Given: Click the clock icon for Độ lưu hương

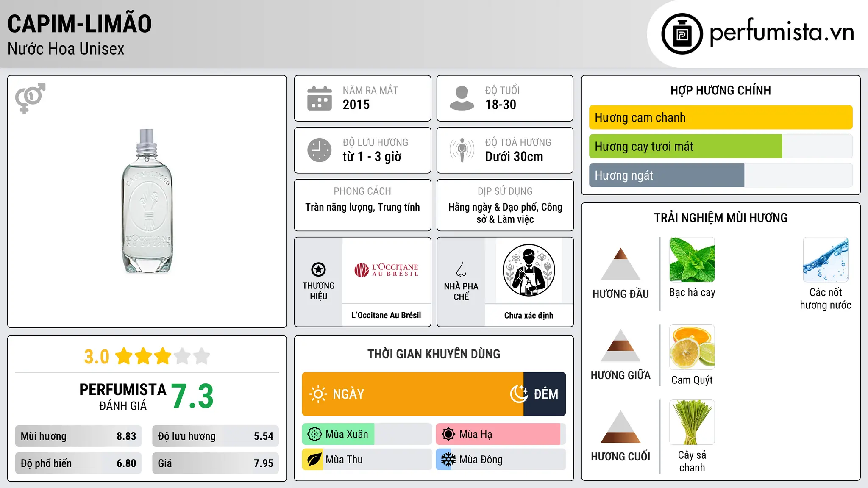Looking at the screenshot, I should click(320, 150).
